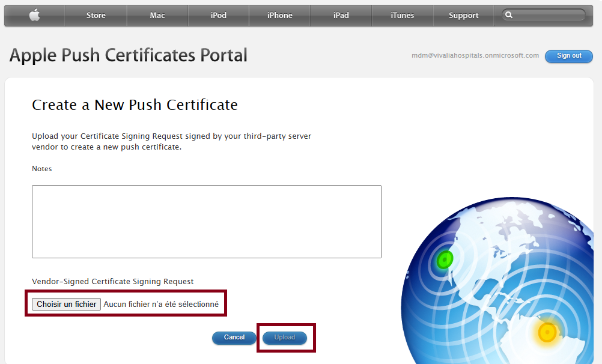This screenshot has height=364, width=602.
Task: Click the Apple Push Certificates Portal title
Action: [128, 55]
